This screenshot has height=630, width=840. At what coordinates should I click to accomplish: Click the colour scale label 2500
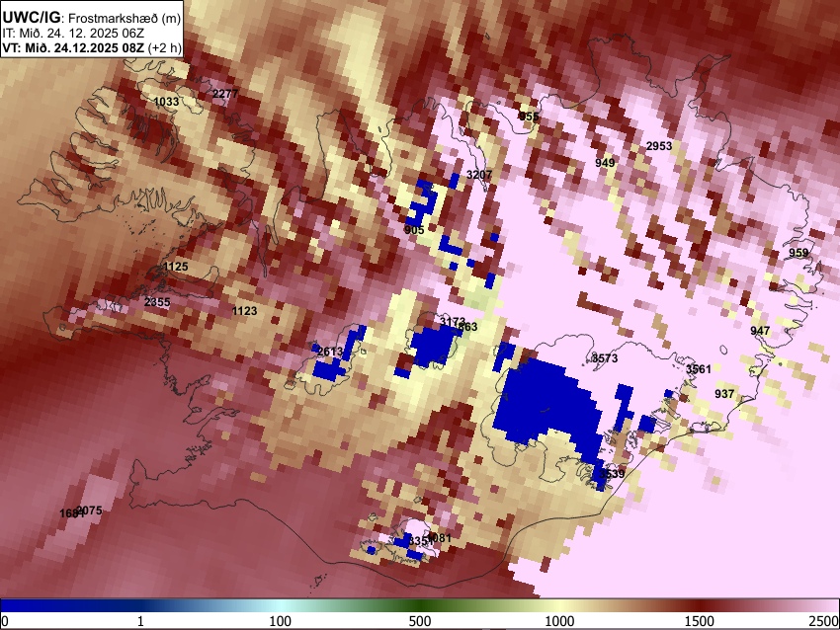tap(825, 621)
